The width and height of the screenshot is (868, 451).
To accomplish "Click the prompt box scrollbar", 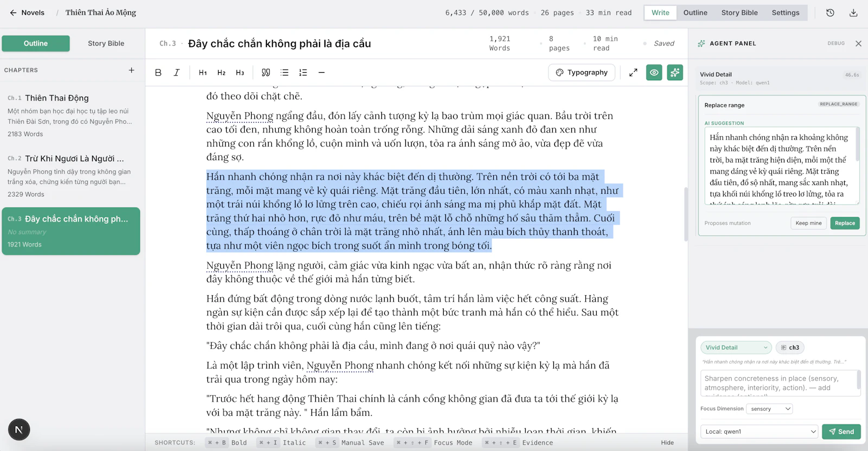I will [859, 379].
